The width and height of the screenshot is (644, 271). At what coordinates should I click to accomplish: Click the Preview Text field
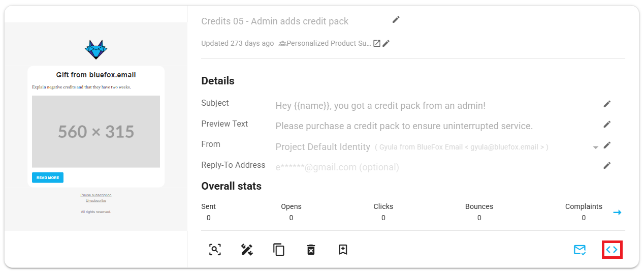click(404, 126)
